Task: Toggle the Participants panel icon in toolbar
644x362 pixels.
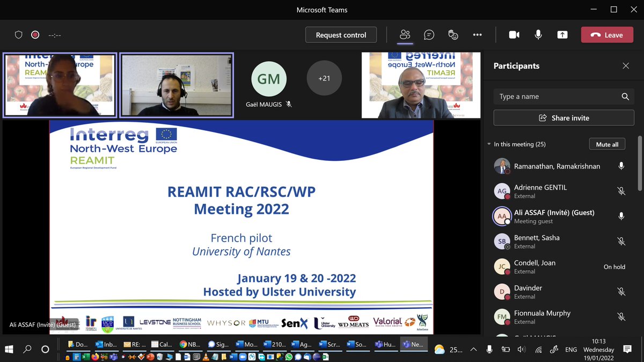Action: tap(405, 35)
